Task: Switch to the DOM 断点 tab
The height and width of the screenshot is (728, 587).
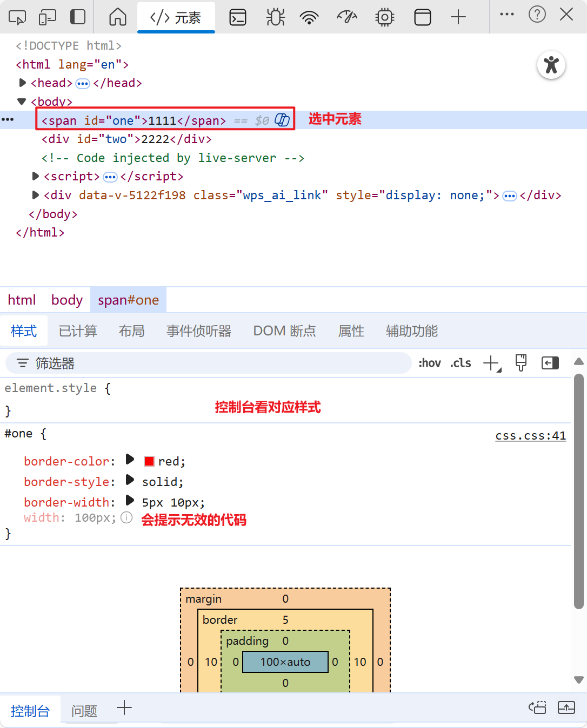Action: pyautogui.click(x=285, y=331)
